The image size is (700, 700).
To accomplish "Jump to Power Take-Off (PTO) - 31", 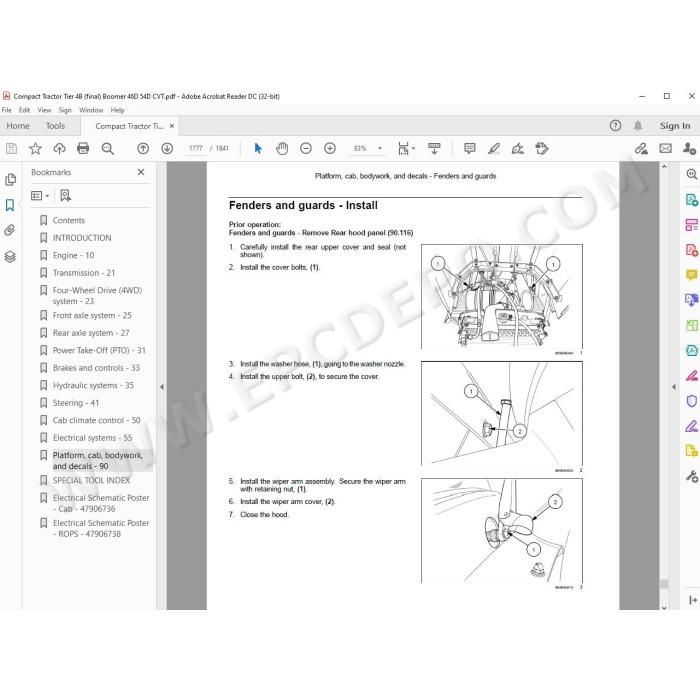I will coord(99,350).
